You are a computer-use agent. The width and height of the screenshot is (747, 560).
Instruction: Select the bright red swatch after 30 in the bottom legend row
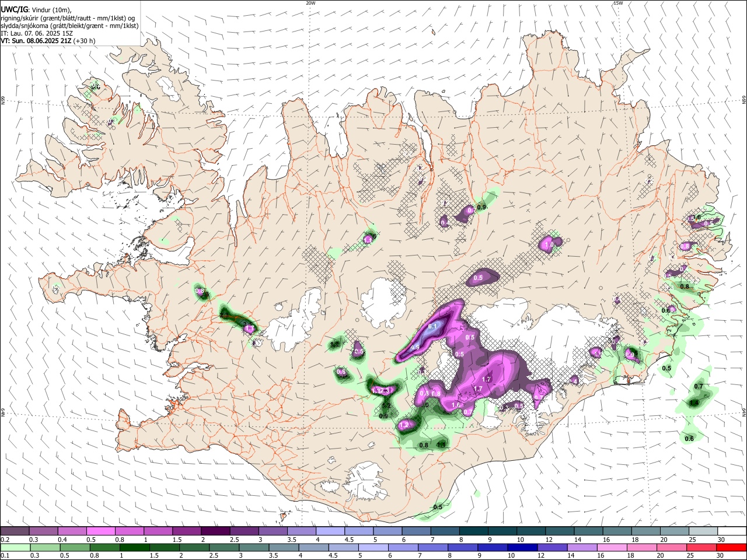731,547
